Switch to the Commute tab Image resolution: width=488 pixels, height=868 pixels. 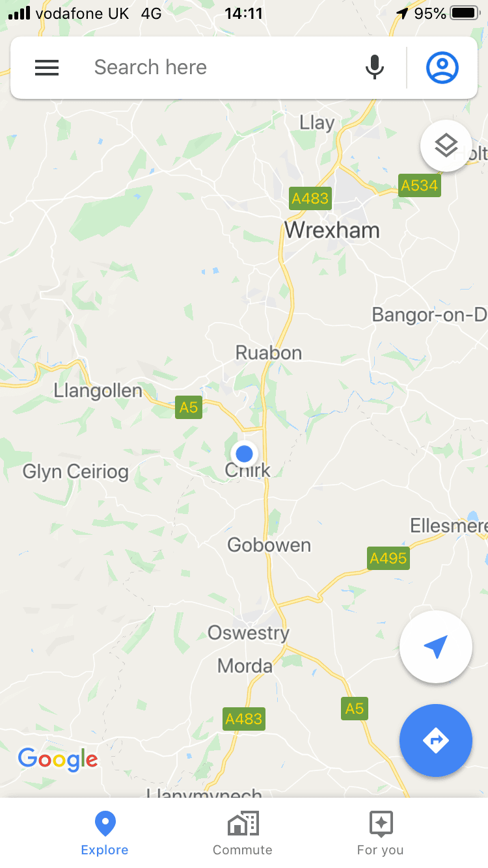[x=243, y=834]
